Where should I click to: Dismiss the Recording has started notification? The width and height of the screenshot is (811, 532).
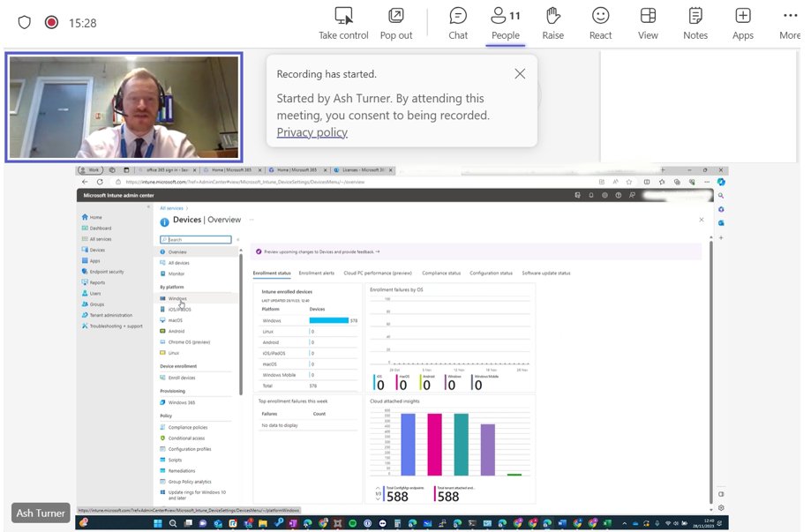coord(520,74)
